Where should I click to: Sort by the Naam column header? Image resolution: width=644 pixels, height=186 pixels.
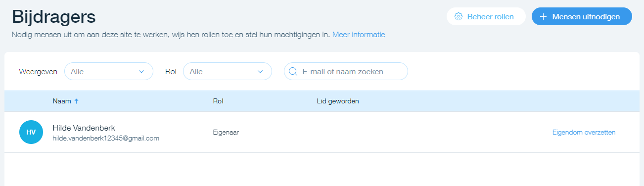point(61,101)
